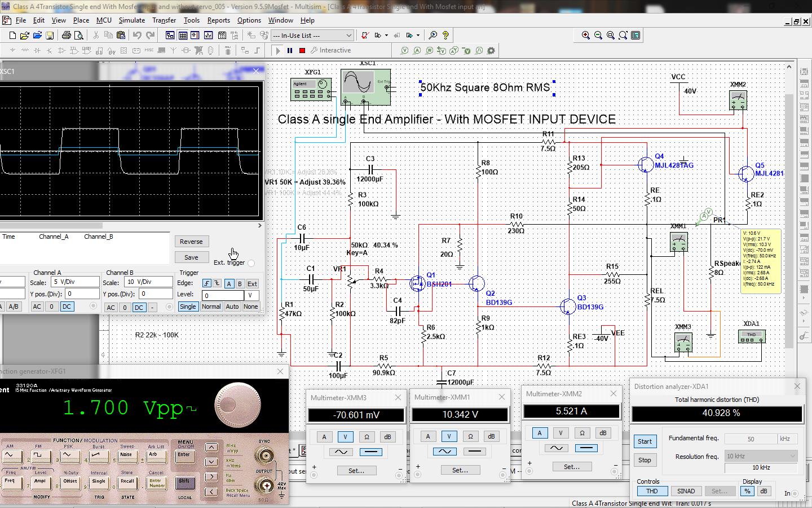812x508 pixels.
Task: Select falling edge trigger button
Action: pyautogui.click(x=217, y=283)
